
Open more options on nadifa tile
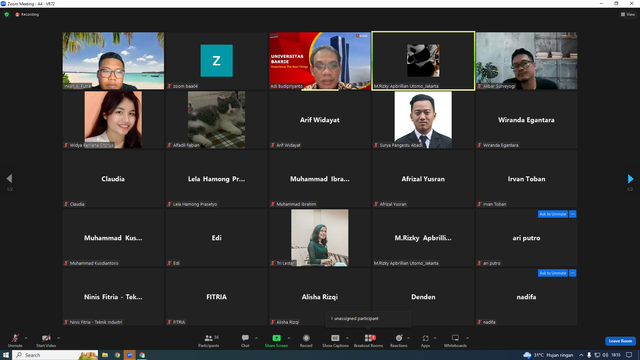coord(573,273)
